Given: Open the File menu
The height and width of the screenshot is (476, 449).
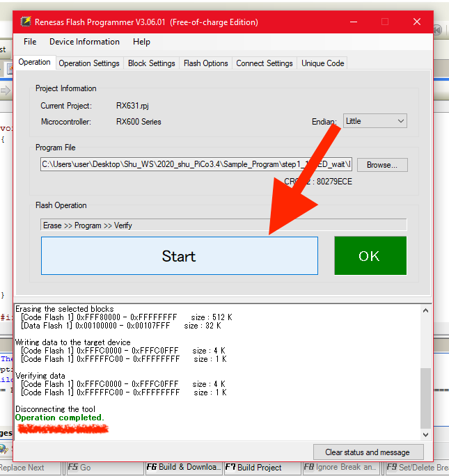Looking at the screenshot, I should [x=30, y=42].
